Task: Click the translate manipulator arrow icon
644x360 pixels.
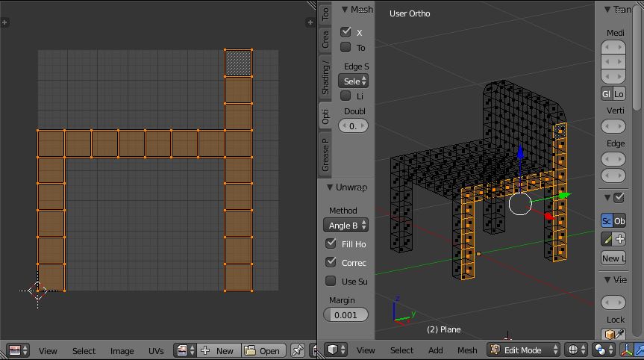Action: tap(640, 350)
